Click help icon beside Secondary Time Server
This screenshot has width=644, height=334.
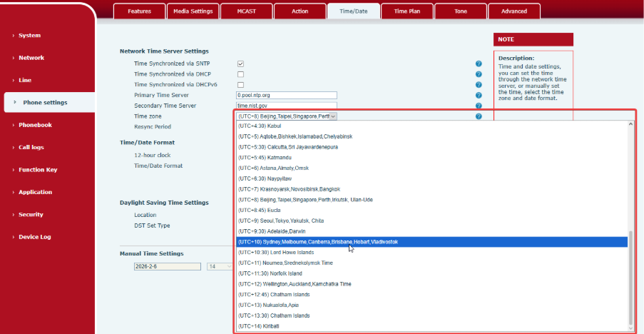coord(479,106)
